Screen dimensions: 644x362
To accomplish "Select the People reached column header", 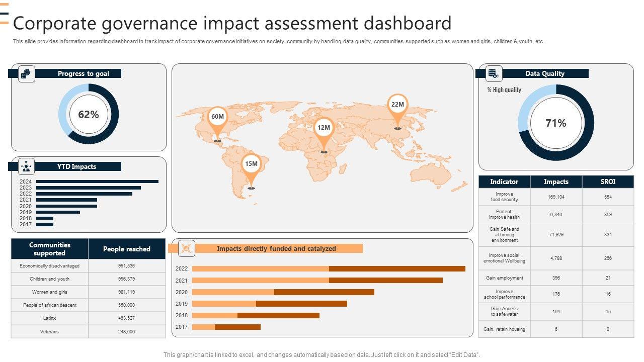I will pyautogui.click(x=127, y=249).
